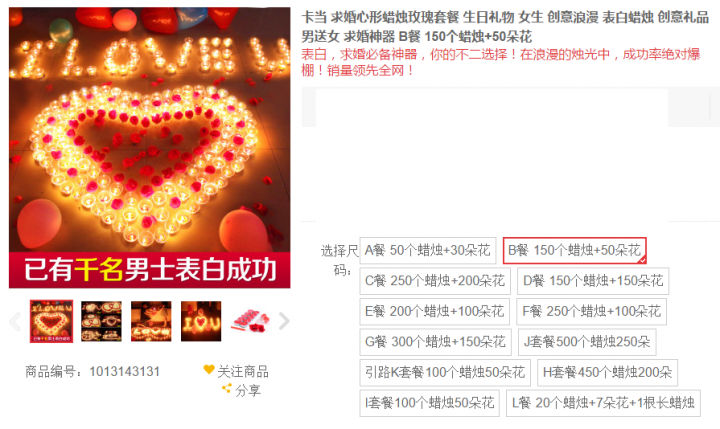View the I♥U candle thumbnail
This screenshot has height=429, width=720.
click(201, 321)
